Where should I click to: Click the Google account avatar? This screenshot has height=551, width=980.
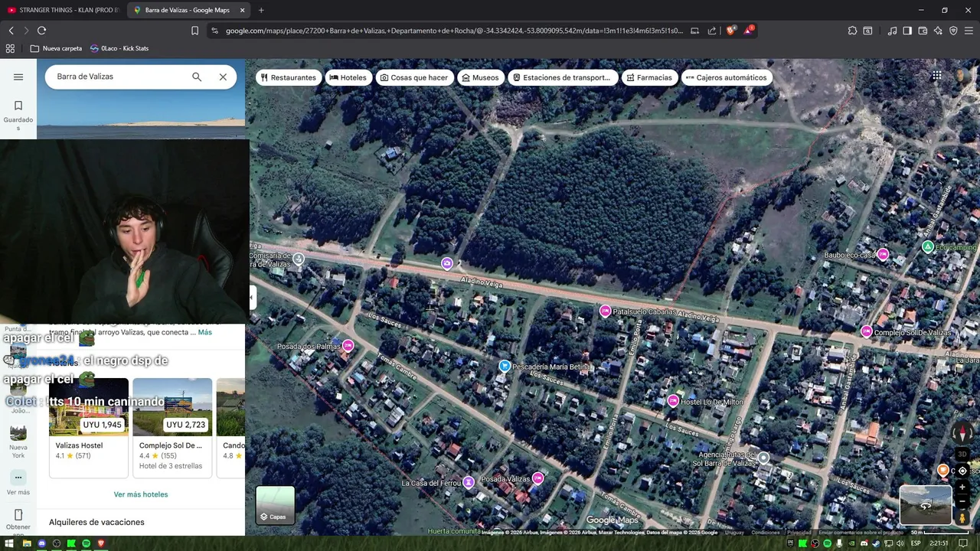pos(961,76)
